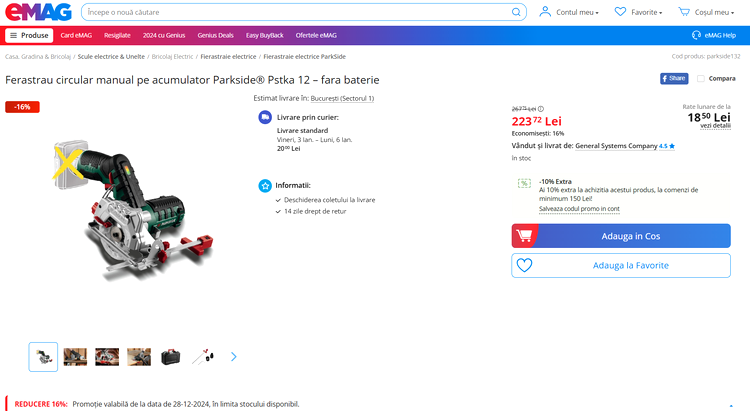Share product via Facebook Share button
Image resolution: width=750 pixels, height=411 pixels.
click(674, 78)
